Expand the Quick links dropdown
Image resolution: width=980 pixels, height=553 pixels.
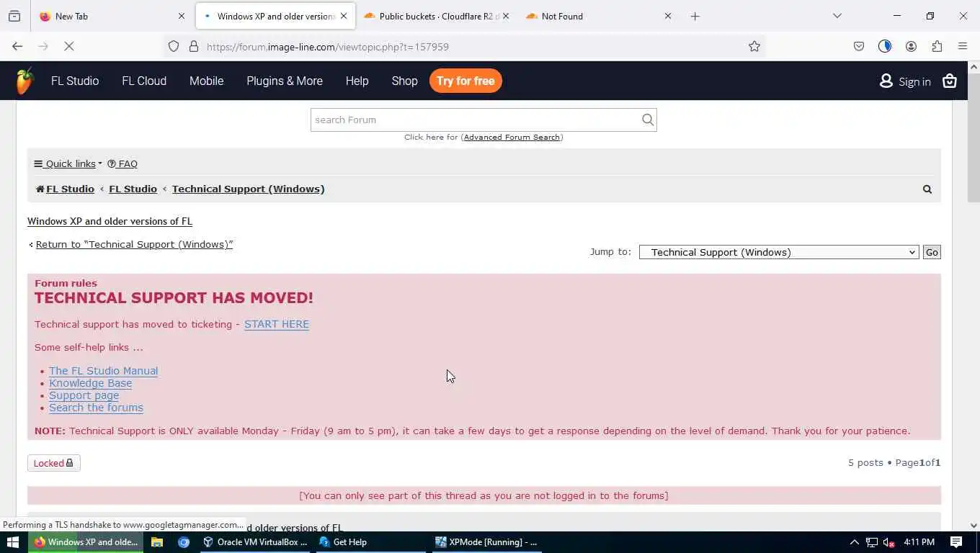[x=68, y=163]
